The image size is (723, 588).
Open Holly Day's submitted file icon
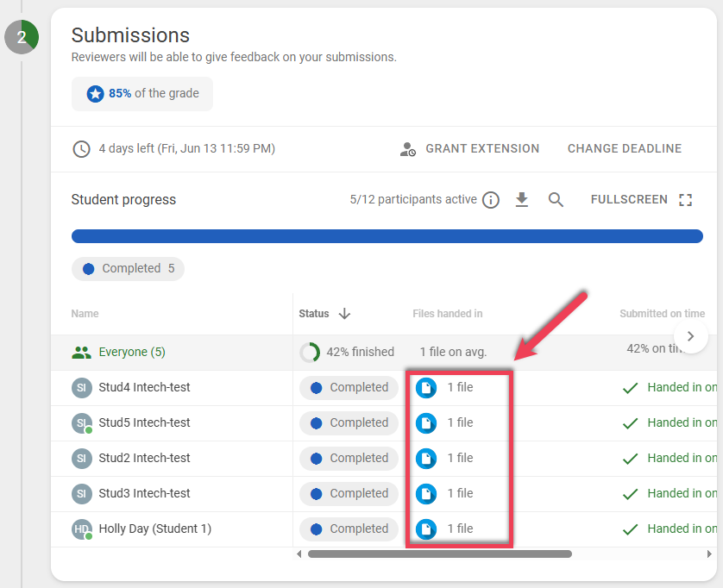tap(425, 529)
